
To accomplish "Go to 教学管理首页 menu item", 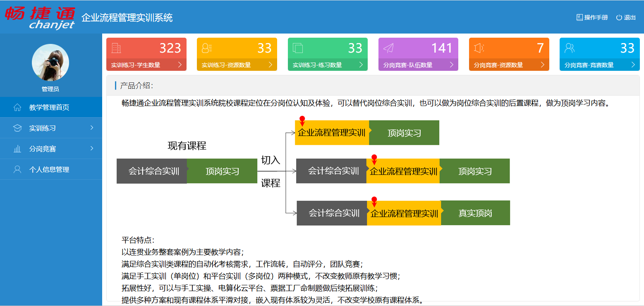I will [x=51, y=107].
